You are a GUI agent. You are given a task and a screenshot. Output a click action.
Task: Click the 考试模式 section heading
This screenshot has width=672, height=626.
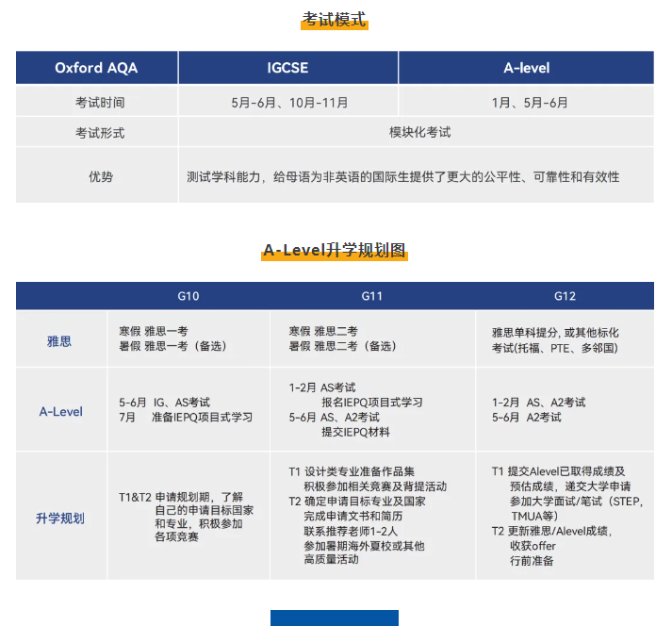tap(334, 20)
